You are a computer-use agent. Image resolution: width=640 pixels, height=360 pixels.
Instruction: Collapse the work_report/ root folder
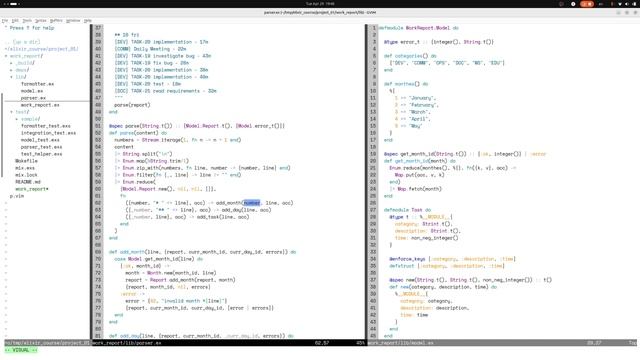click(6, 56)
